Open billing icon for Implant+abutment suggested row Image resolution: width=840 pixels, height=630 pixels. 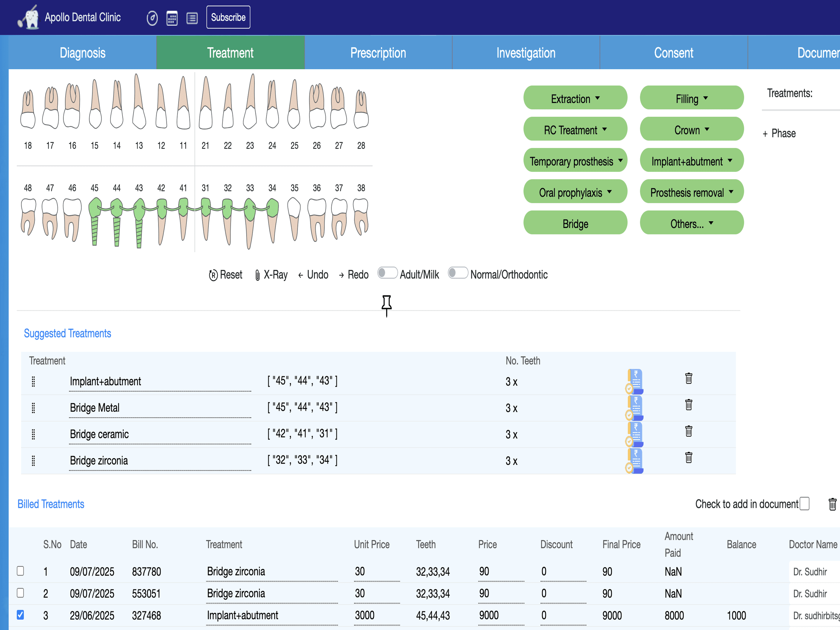pyautogui.click(x=635, y=381)
